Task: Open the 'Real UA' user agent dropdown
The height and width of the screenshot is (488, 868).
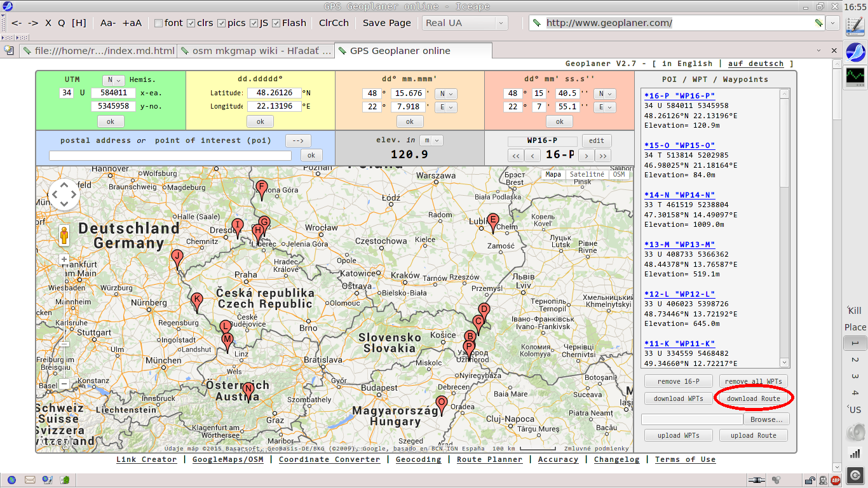Action: tap(465, 23)
